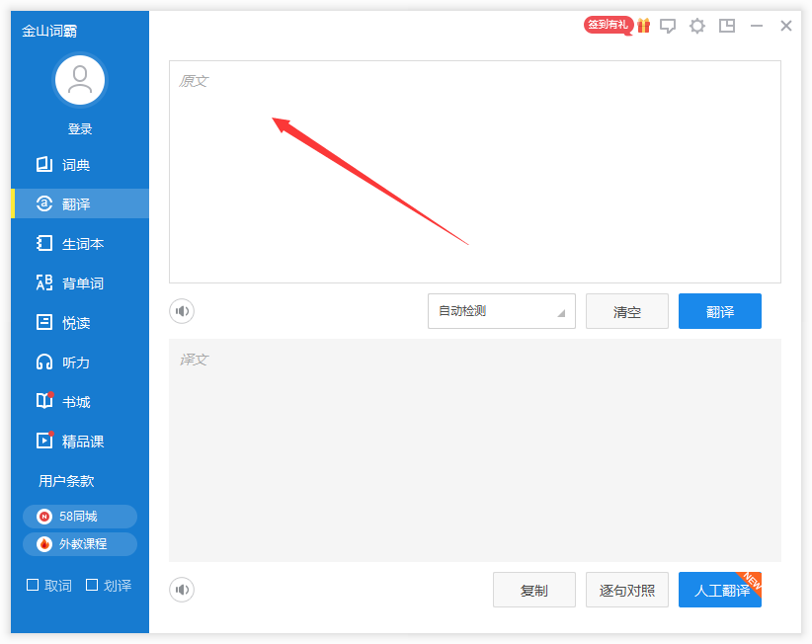Click the 登录 login link
The height and width of the screenshot is (644, 812).
tap(80, 129)
